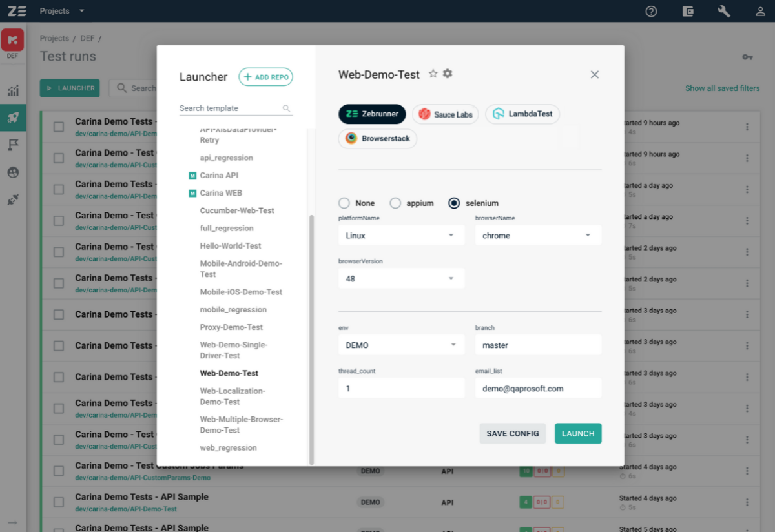
Task: Select the Zebrunner provider chip
Action: (372, 114)
